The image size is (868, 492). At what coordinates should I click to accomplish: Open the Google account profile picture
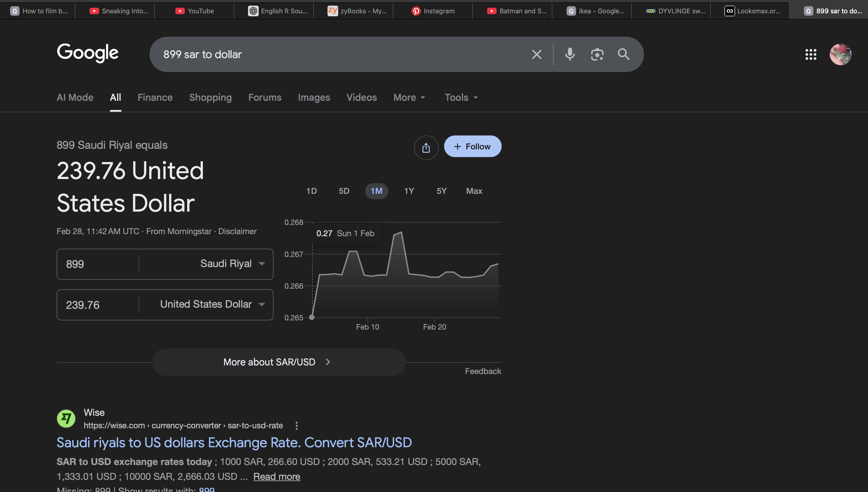coord(840,55)
